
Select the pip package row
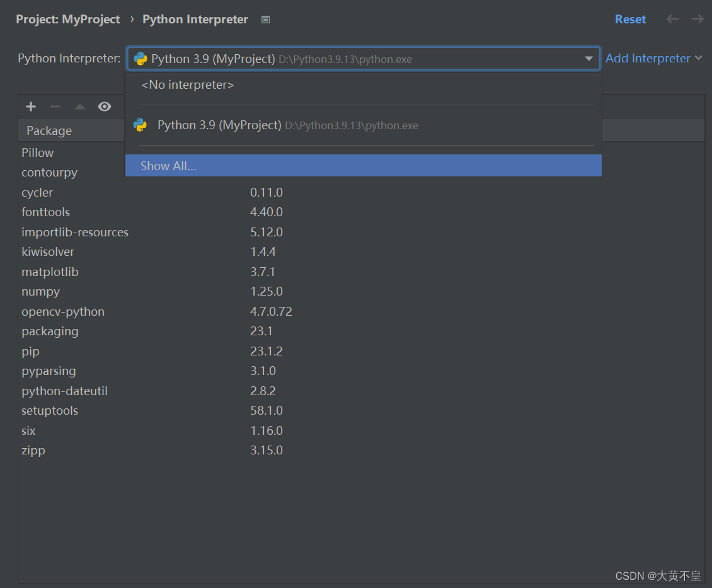[362, 352]
